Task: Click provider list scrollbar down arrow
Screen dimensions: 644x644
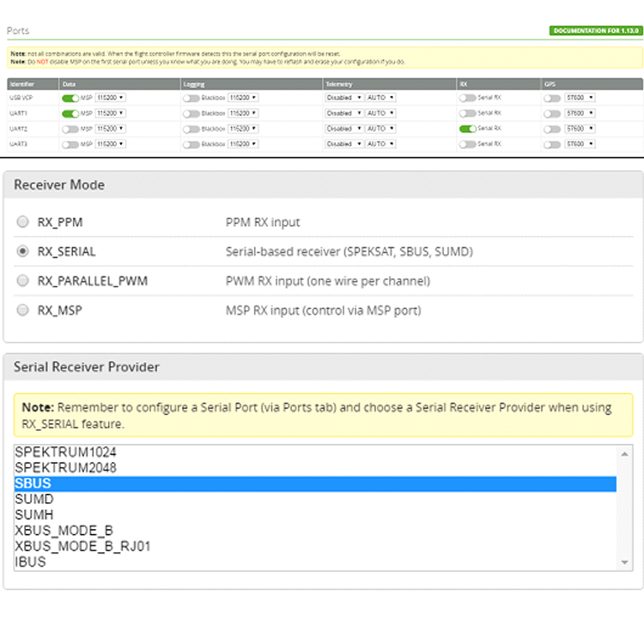Action: [625, 562]
